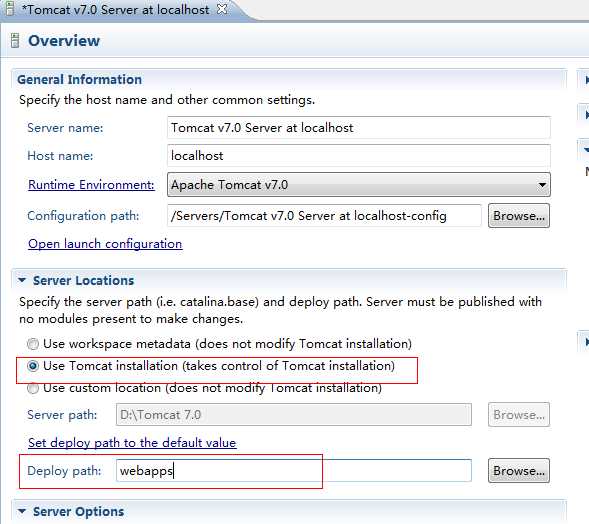Click the Configuration path text field
This screenshot has height=524, width=589.
[324, 216]
